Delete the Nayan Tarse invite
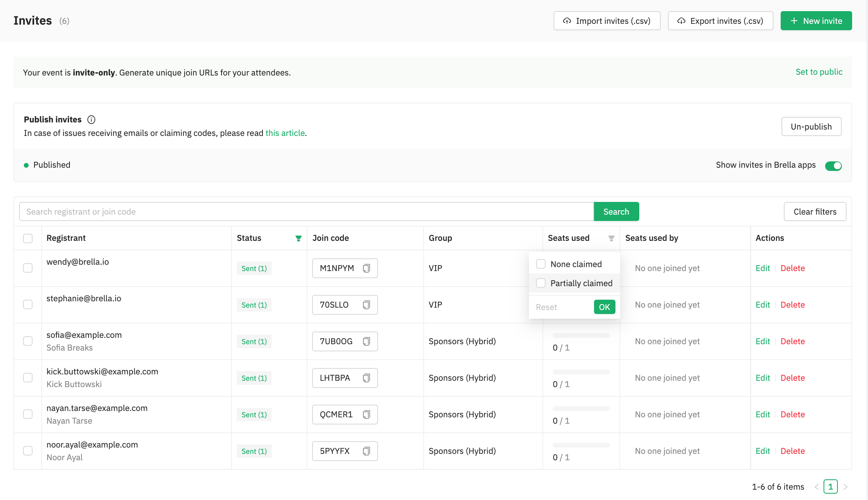The height and width of the screenshot is (500, 868). tap(793, 415)
